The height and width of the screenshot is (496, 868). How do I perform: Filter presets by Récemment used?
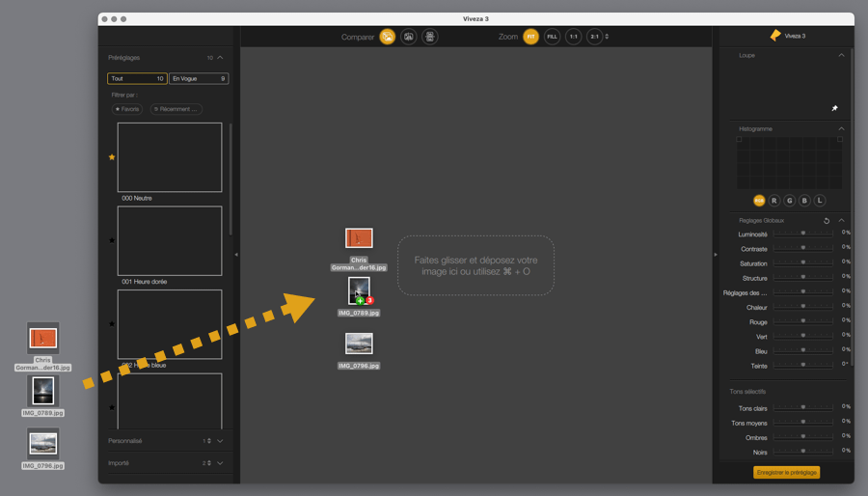pyautogui.click(x=176, y=109)
